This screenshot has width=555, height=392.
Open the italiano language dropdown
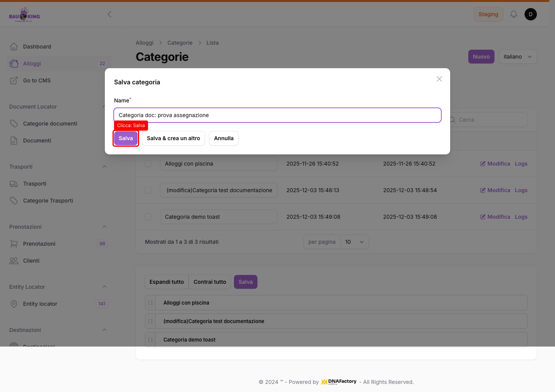coord(517,57)
